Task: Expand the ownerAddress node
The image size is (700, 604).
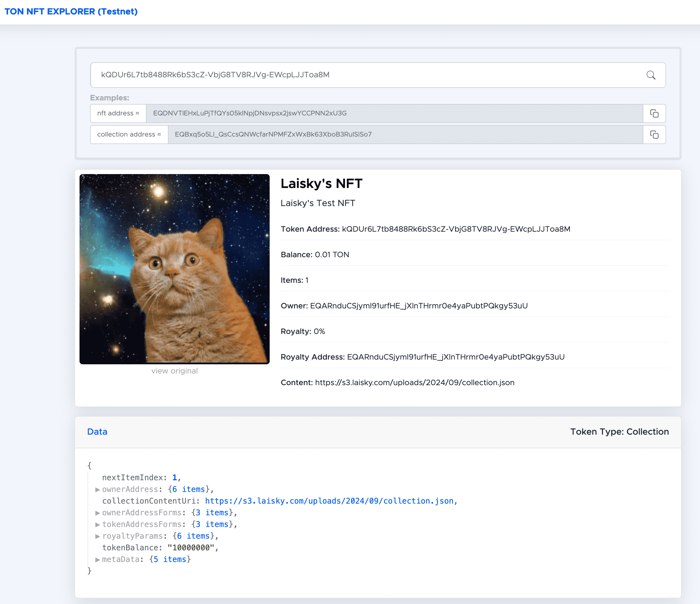Action: point(97,489)
